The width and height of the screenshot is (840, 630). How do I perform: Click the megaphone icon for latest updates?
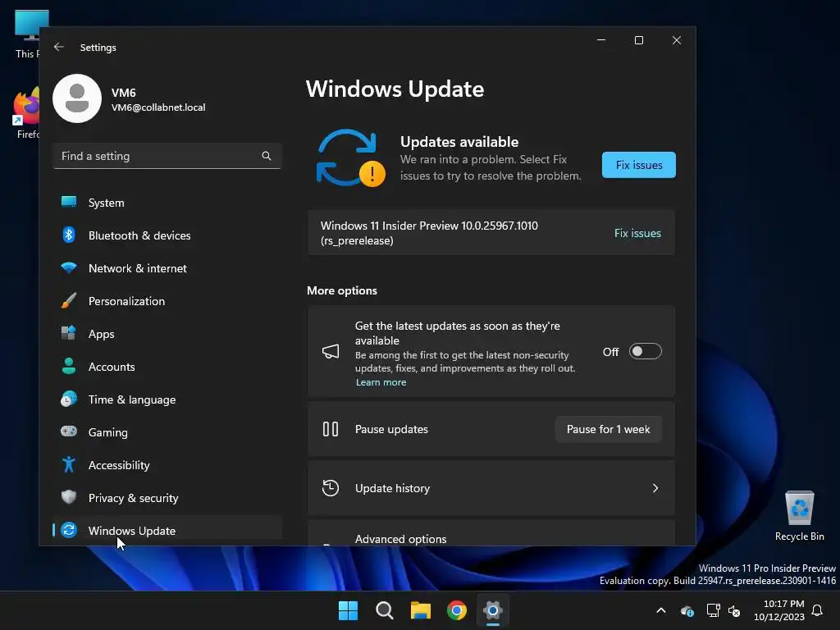click(x=331, y=351)
